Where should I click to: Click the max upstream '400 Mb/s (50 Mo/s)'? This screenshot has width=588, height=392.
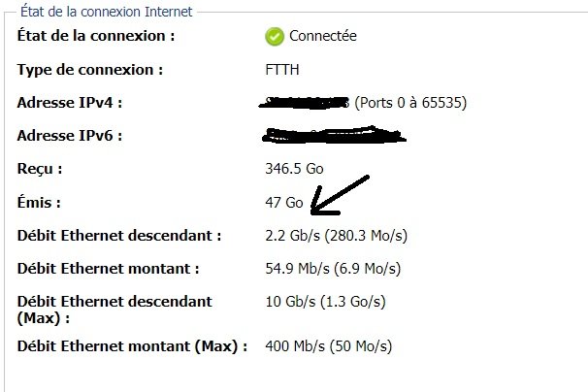(x=329, y=345)
